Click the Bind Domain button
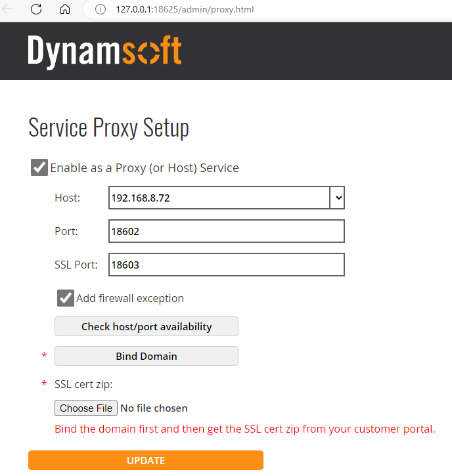Screen dimensions: 452x476 [x=146, y=356]
